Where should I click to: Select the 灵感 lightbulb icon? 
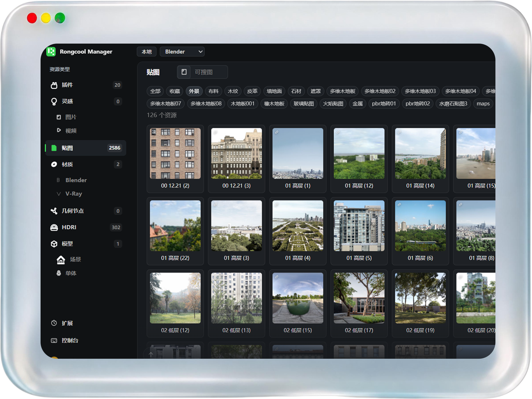(x=54, y=101)
